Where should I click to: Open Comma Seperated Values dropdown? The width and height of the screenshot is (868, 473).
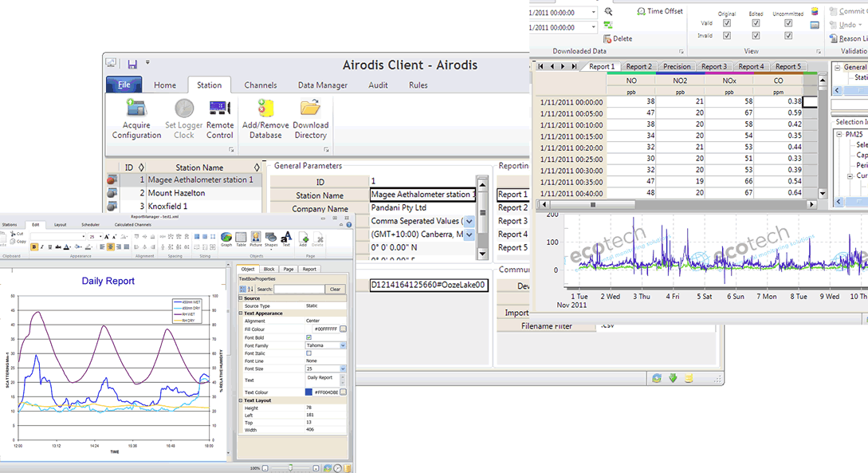pyautogui.click(x=469, y=221)
